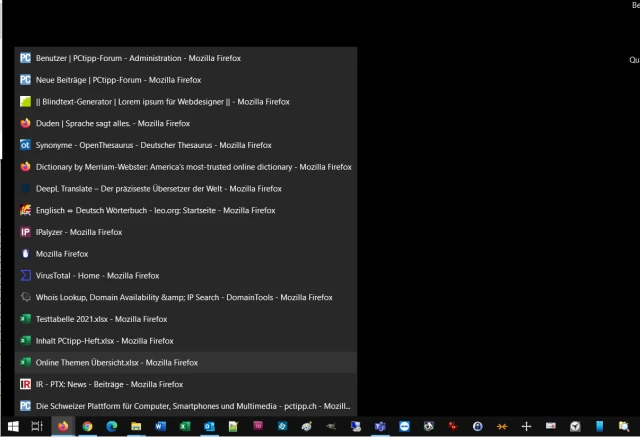The height and width of the screenshot is (437, 640).
Task: Launch Microsoft Edge from the taskbar
Action: click(112, 426)
